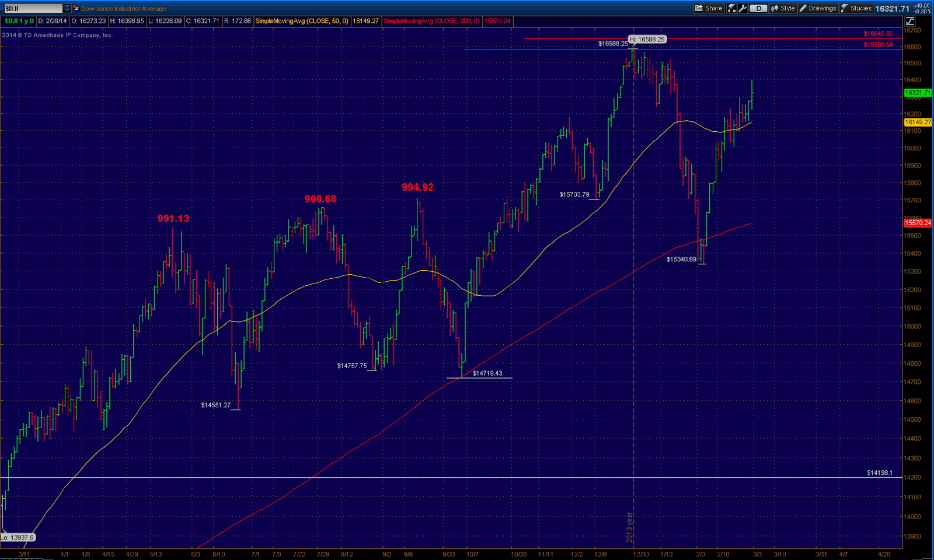Screen dimensions: 934x560
Task: Click the last price 16321.71 in toolbar
Action: (893, 9)
